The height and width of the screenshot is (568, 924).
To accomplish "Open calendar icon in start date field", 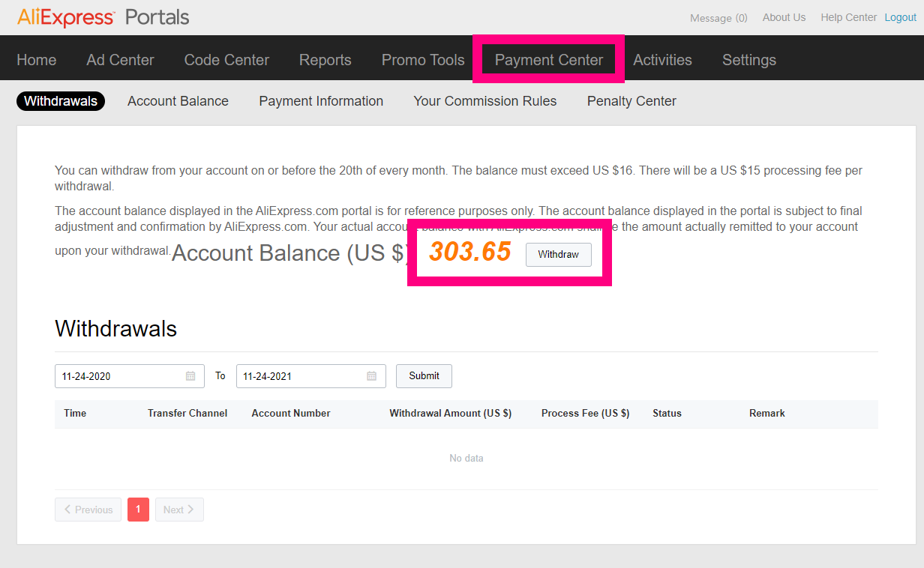I will (x=190, y=376).
